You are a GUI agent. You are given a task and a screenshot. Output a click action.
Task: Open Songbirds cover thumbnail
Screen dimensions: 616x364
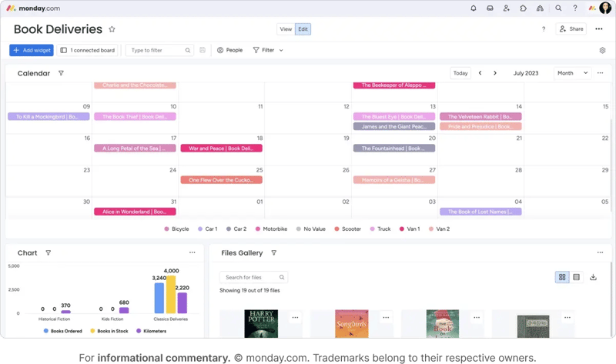pyautogui.click(x=352, y=323)
